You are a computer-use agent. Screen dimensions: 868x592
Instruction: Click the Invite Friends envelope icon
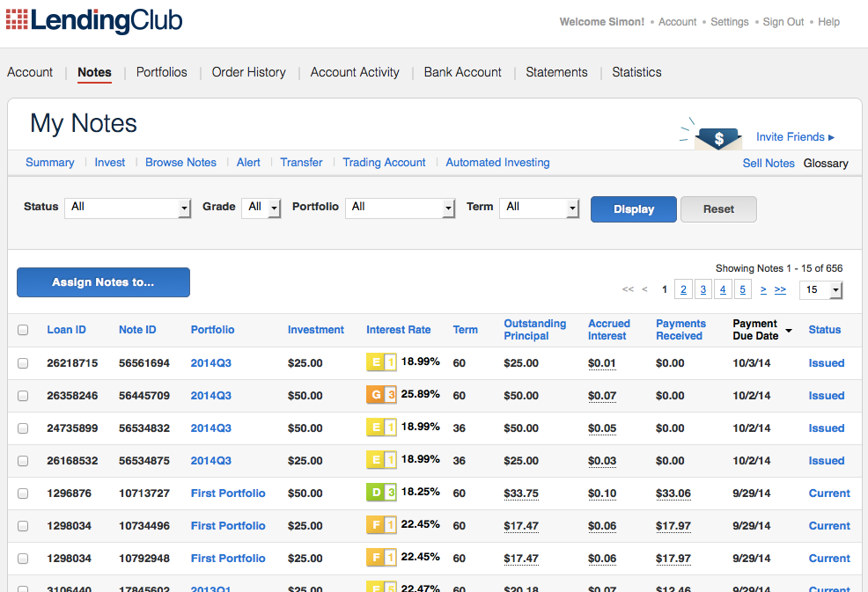[718, 138]
